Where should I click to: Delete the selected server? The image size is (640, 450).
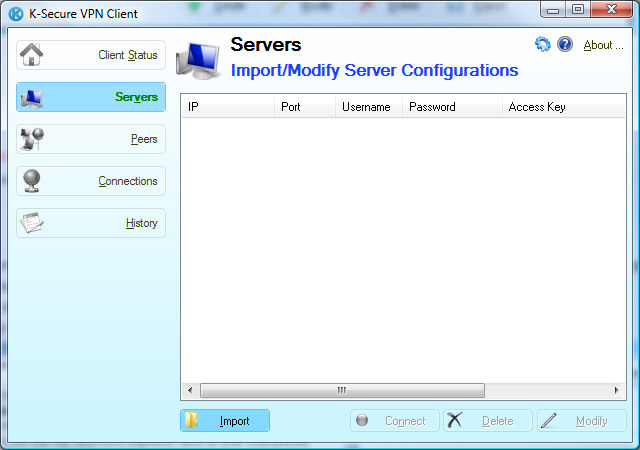(x=487, y=421)
